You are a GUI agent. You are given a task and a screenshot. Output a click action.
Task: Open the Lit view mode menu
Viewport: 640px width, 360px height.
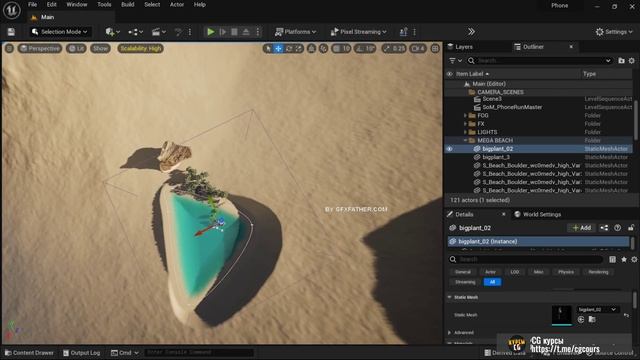click(76, 49)
